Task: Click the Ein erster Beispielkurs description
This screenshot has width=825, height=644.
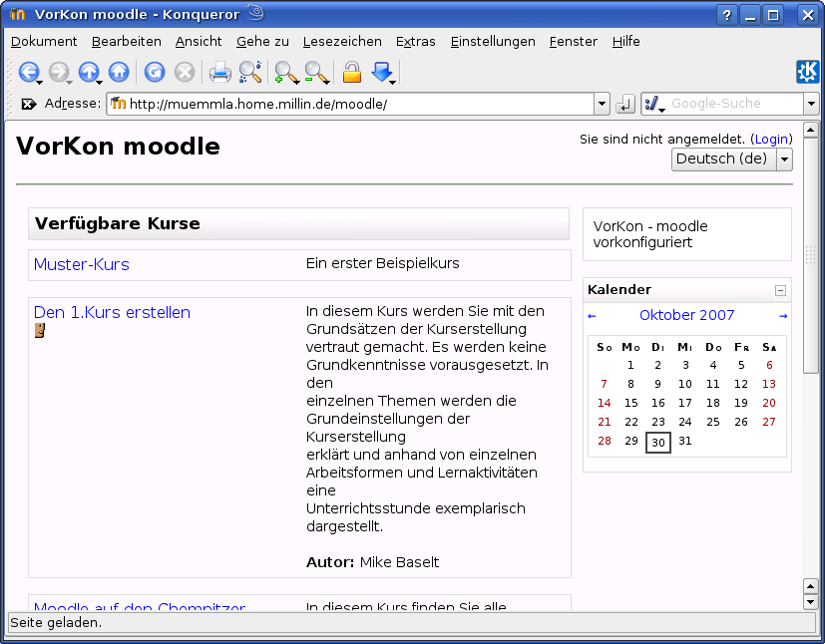Action: pyautogui.click(x=382, y=263)
